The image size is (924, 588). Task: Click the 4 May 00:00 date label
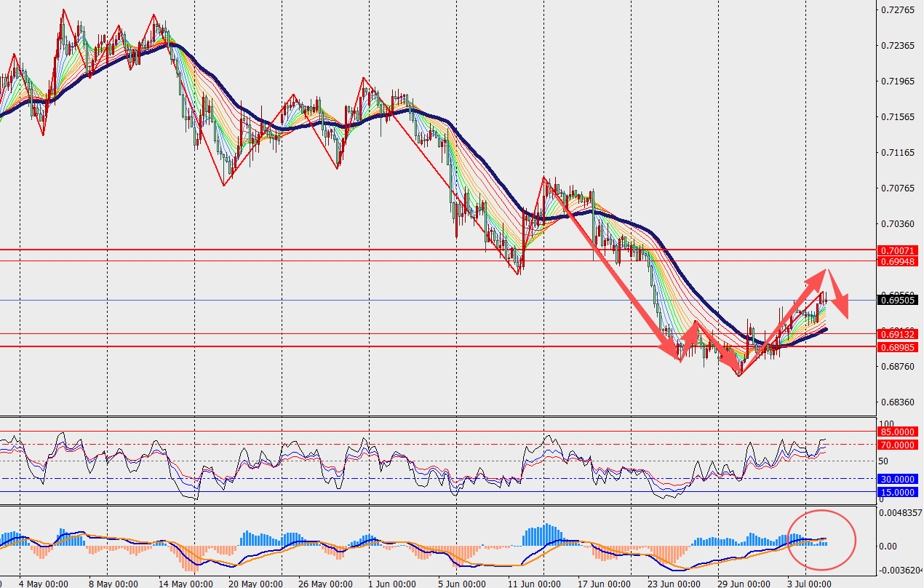pyautogui.click(x=44, y=583)
